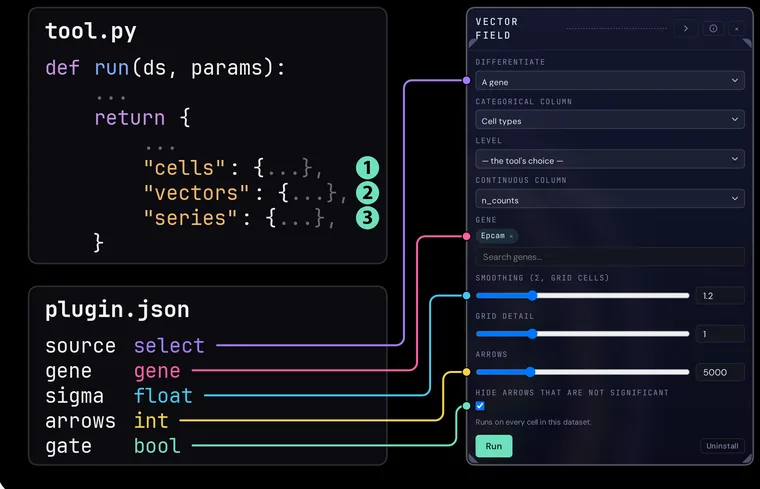Click the Smoothing slider handle
Image resolution: width=760 pixels, height=489 pixels.
tap(532, 295)
